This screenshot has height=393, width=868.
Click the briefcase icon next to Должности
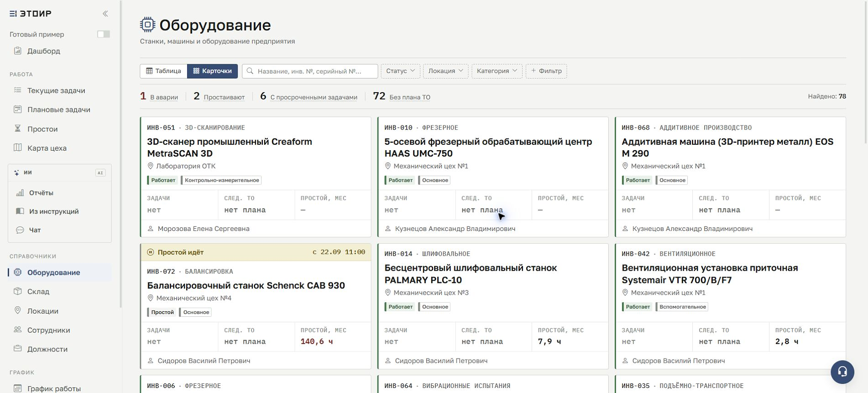pyautogui.click(x=18, y=349)
